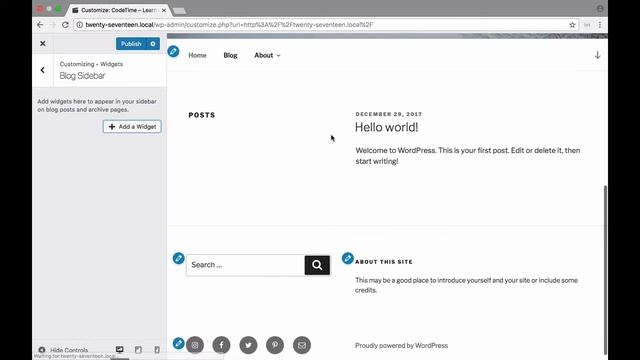Edit the navigation menu via pencil shortcut
640x360 pixels.
pyautogui.click(x=173, y=51)
